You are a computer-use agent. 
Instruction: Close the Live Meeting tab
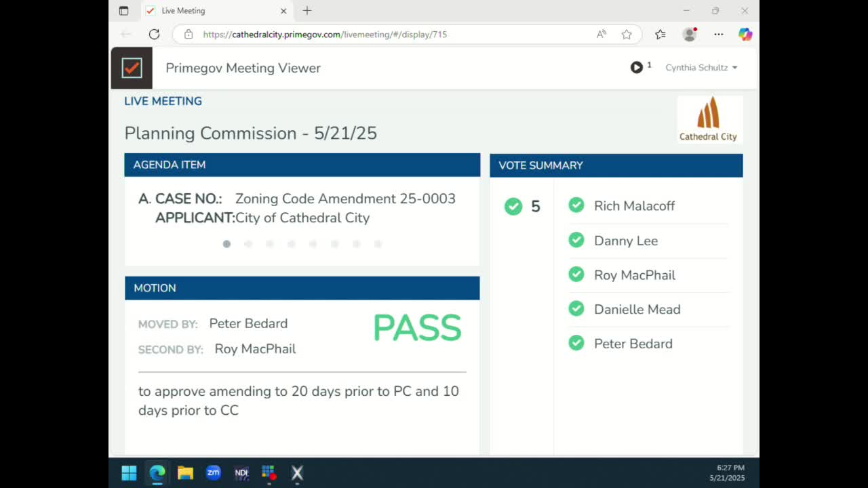point(283,11)
